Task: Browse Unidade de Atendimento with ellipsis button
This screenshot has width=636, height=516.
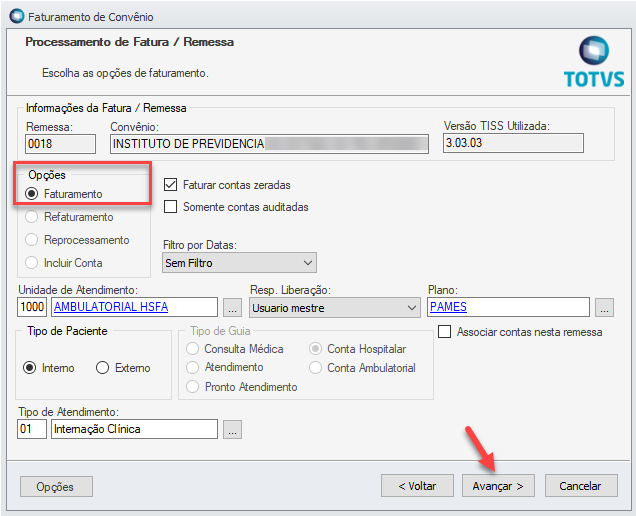Action: [x=232, y=308]
